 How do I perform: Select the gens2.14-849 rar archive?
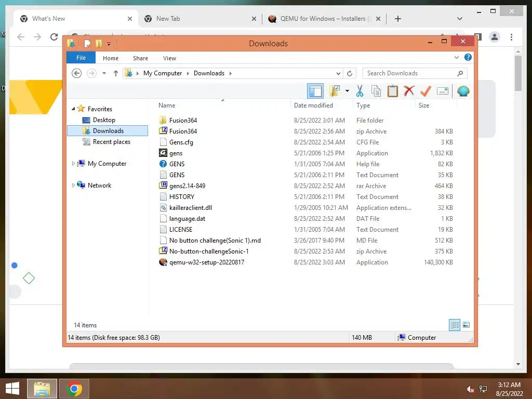point(187,185)
